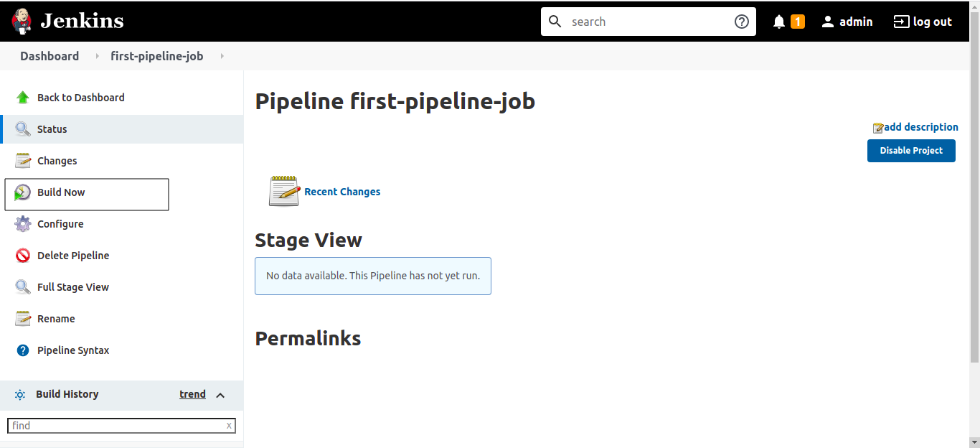This screenshot has height=448, width=980.
Task: Select Back to Dashboard in sidebar
Action: click(x=80, y=98)
